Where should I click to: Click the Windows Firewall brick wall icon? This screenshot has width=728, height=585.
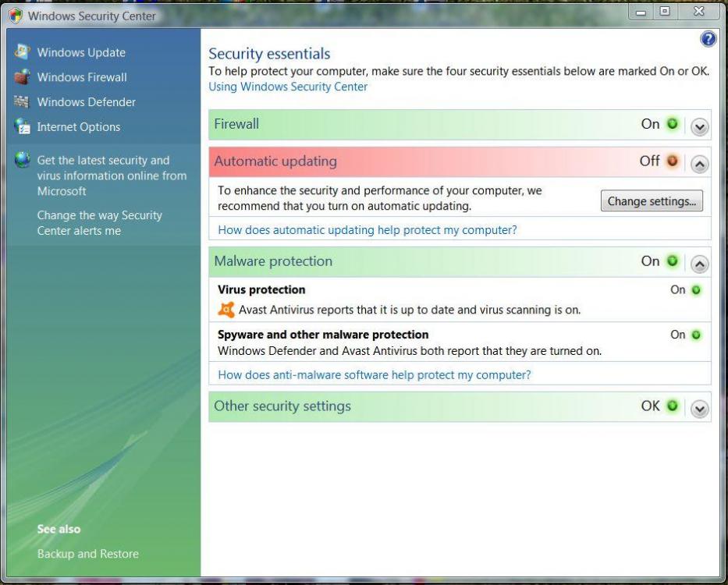coord(22,77)
